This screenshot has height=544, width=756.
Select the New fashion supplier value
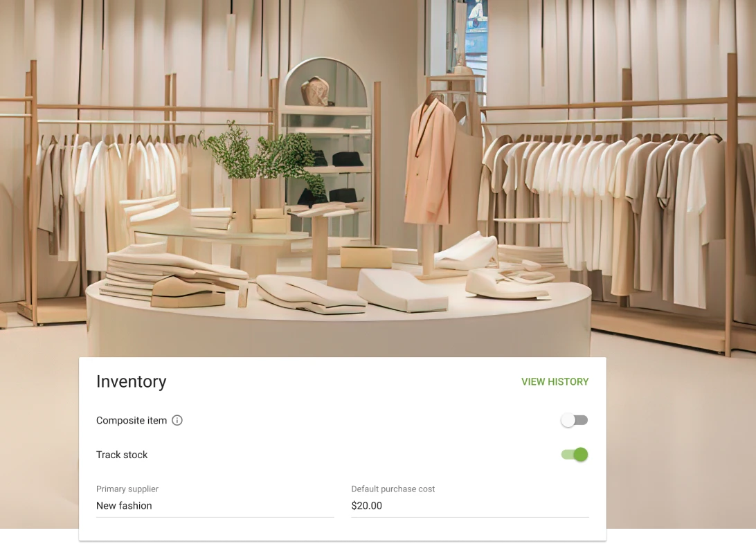point(124,505)
